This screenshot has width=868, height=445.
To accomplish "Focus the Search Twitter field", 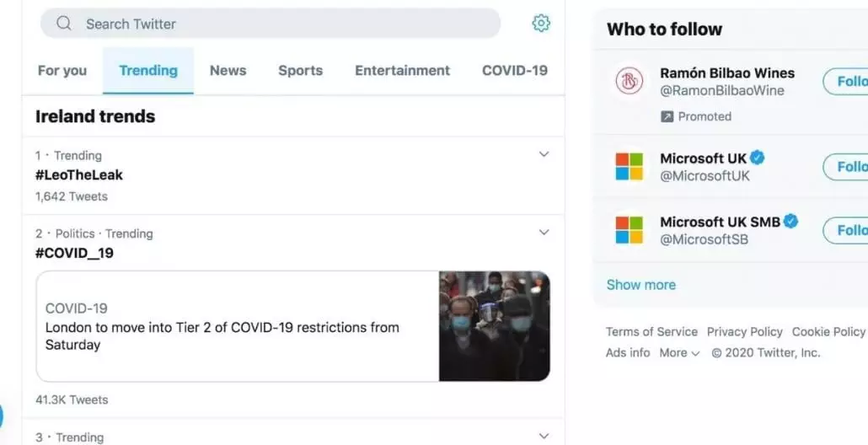I will pos(271,24).
